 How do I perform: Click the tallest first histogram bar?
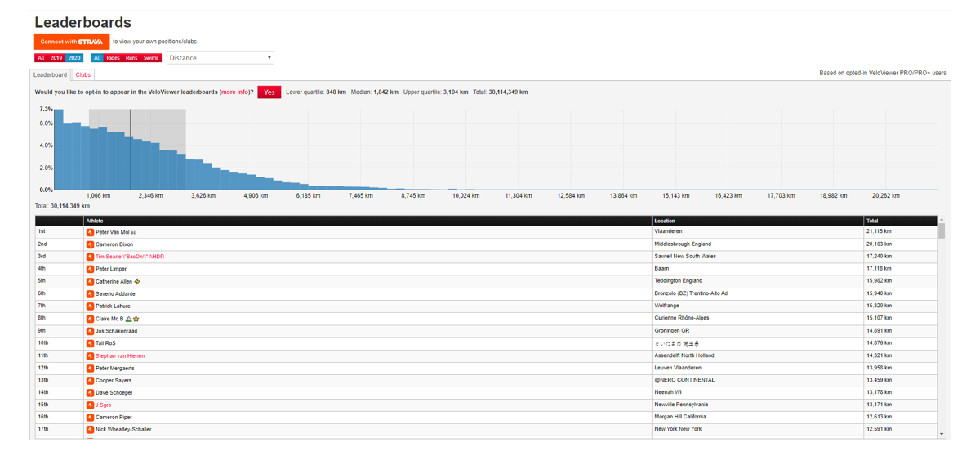tap(59, 150)
